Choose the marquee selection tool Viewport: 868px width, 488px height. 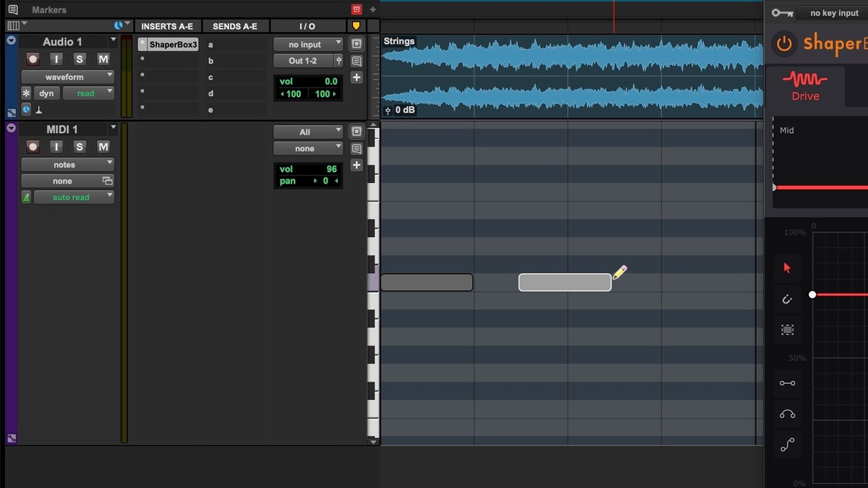[x=787, y=330]
